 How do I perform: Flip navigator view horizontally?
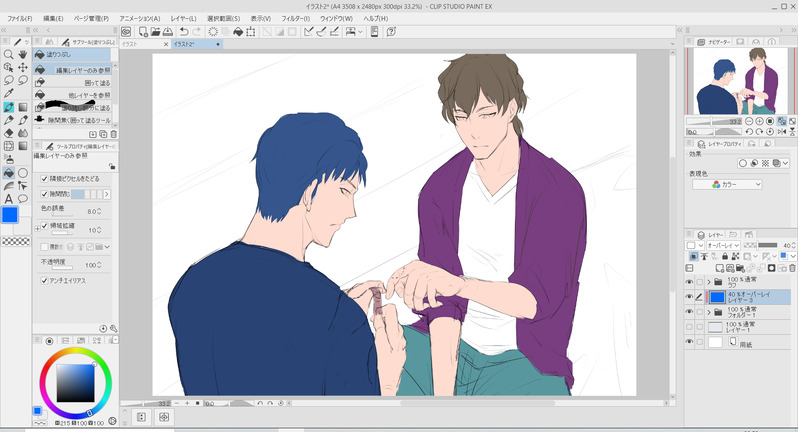click(782, 132)
